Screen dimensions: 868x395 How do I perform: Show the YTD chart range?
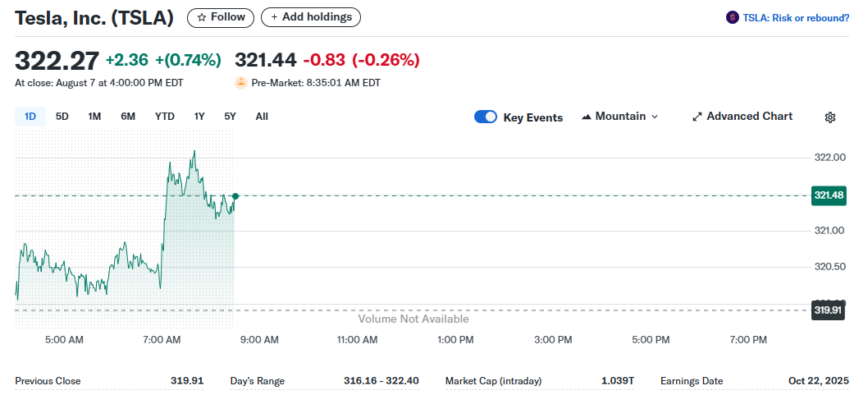164,117
